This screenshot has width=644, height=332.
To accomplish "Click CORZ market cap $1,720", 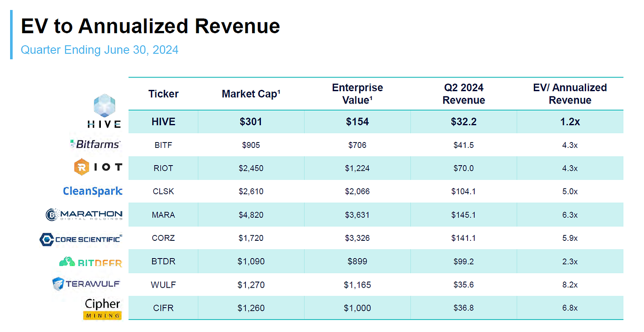I will pyautogui.click(x=251, y=238).
